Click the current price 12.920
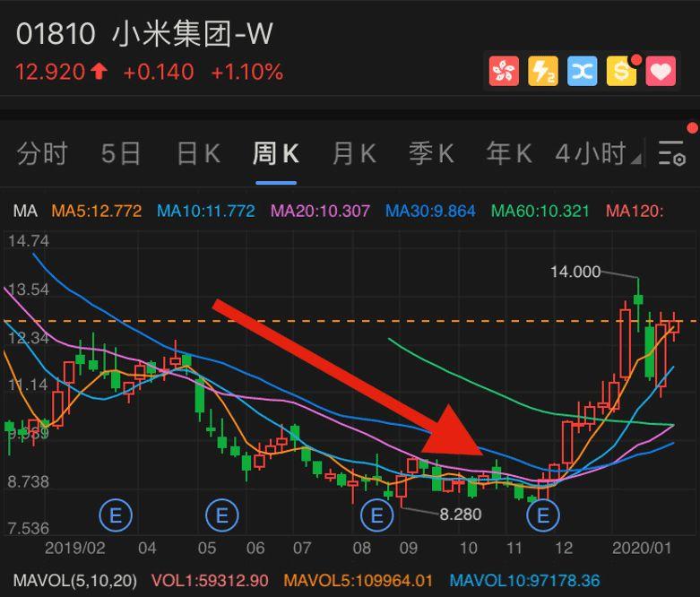 50,72
